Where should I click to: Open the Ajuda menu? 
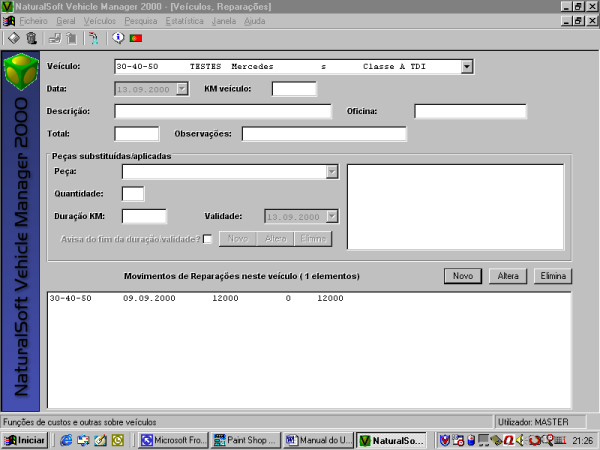[x=254, y=21]
